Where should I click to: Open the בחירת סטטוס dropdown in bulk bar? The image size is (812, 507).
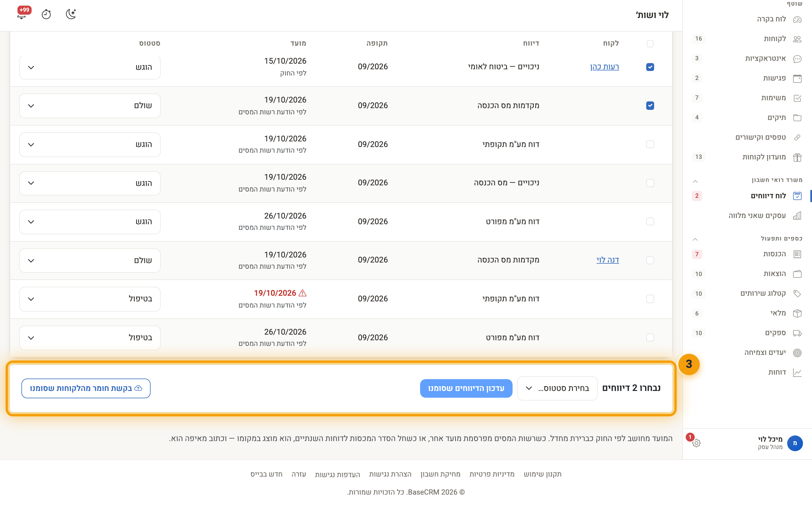(557, 388)
